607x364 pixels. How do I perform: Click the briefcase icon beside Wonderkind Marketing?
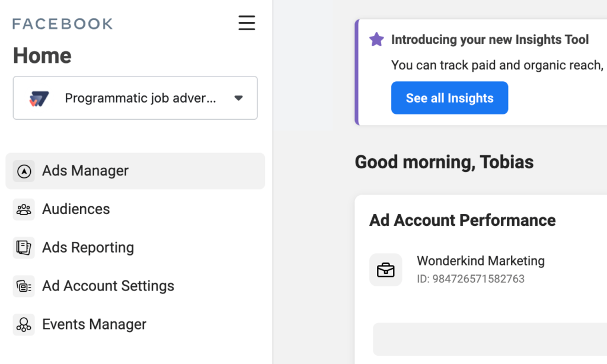(386, 270)
